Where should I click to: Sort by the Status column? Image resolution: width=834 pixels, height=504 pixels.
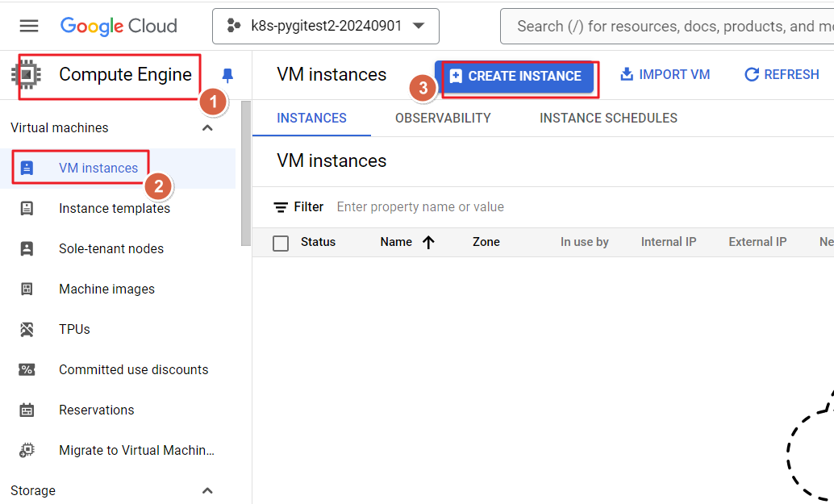point(318,242)
